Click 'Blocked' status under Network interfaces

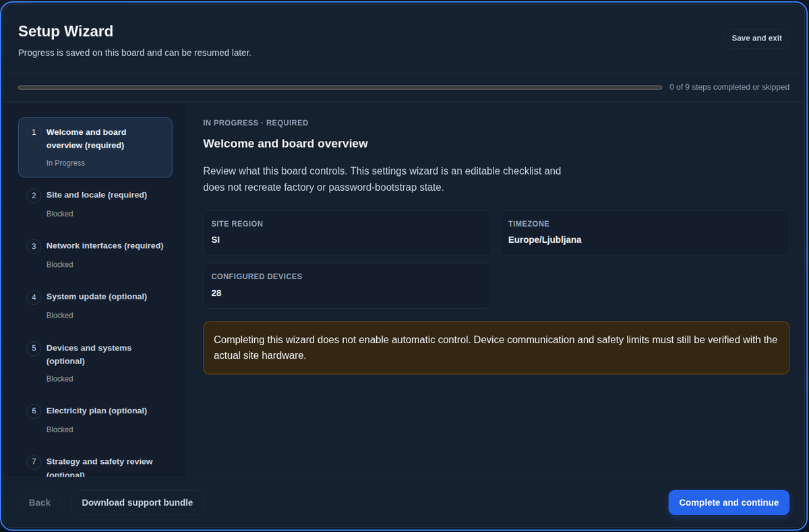point(60,265)
